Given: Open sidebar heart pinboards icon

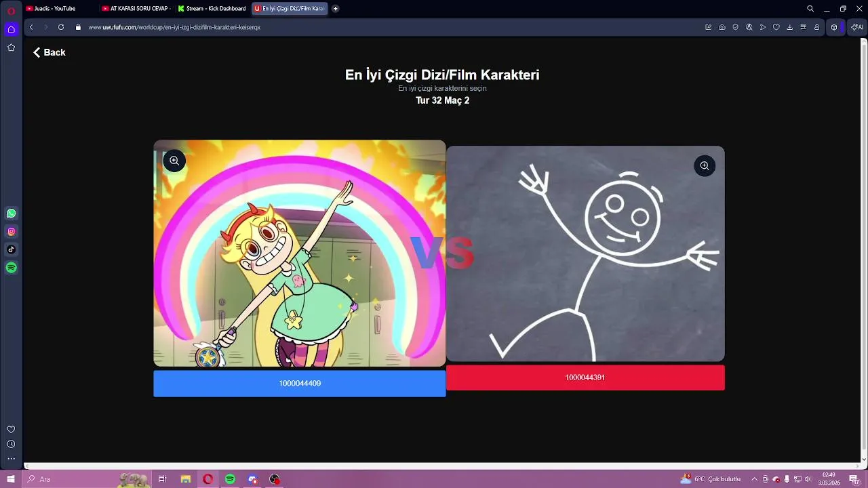Looking at the screenshot, I should click(11, 430).
